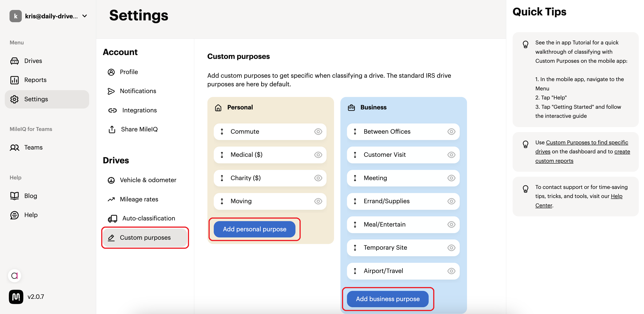Click the reorder handle icon beside Commute
644x314 pixels.
point(222,132)
